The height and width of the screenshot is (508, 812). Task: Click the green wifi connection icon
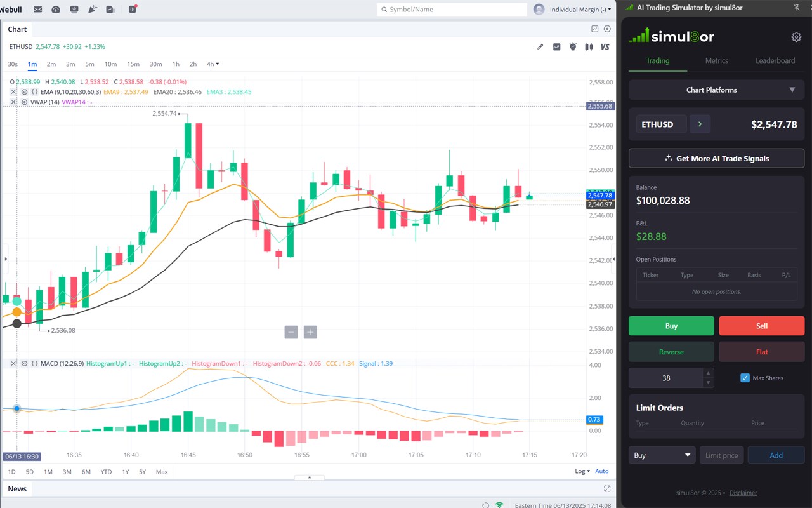(x=500, y=505)
